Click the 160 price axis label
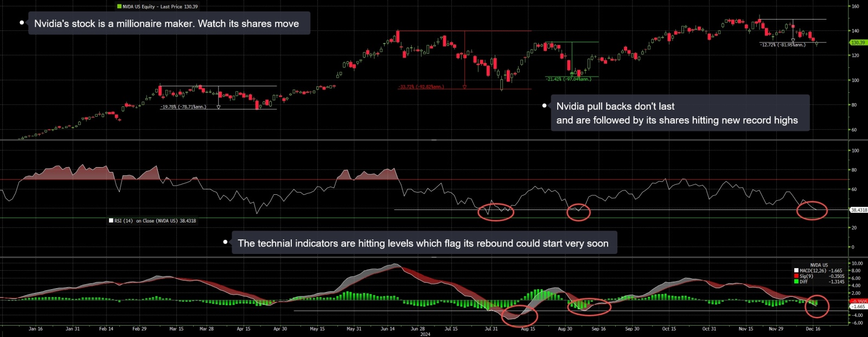The height and width of the screenshot is (337, 868). [x=856, y=7]
